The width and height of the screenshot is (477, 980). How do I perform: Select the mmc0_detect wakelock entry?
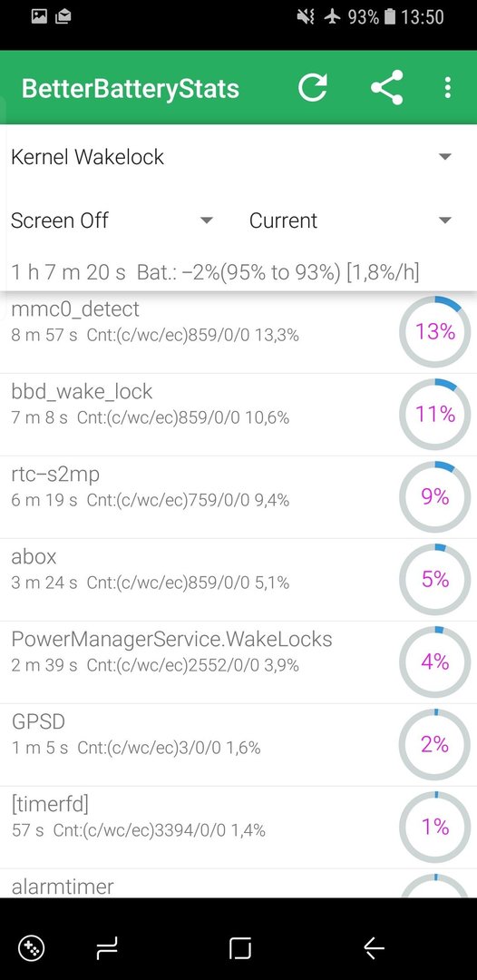(x=238, y=332)
